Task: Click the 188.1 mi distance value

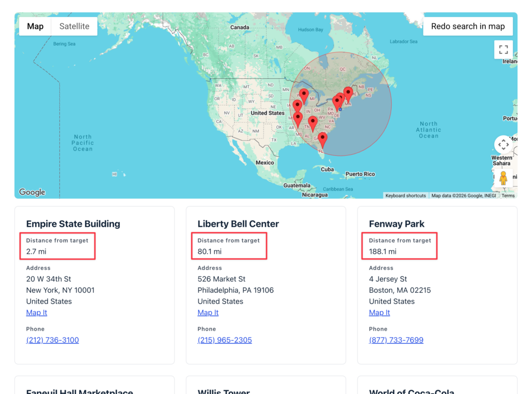Action: point(383,252)
